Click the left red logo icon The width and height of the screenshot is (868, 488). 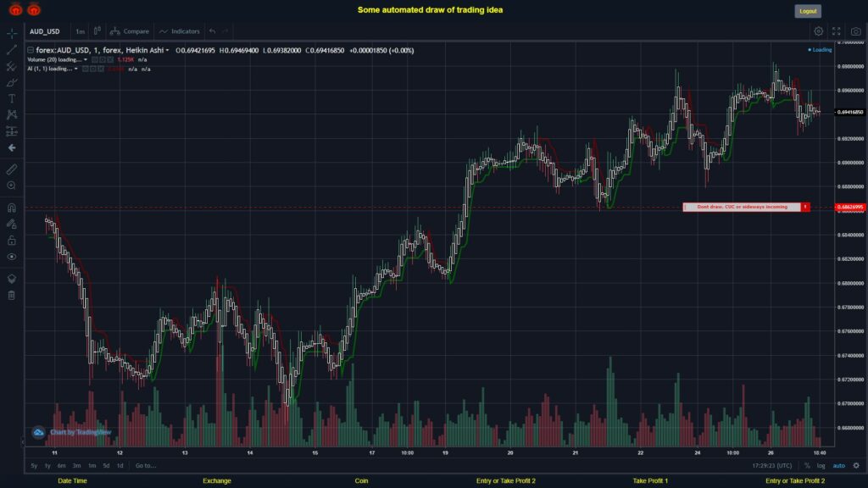coord(15,9)
